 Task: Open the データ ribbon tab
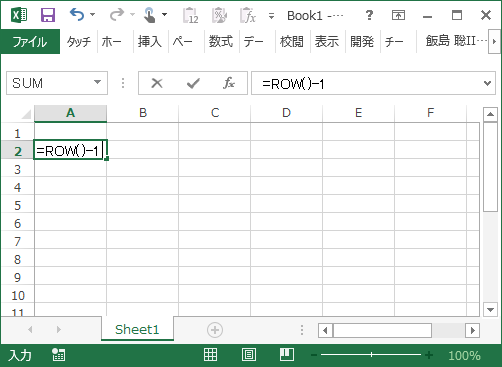[x=253, y=42]
